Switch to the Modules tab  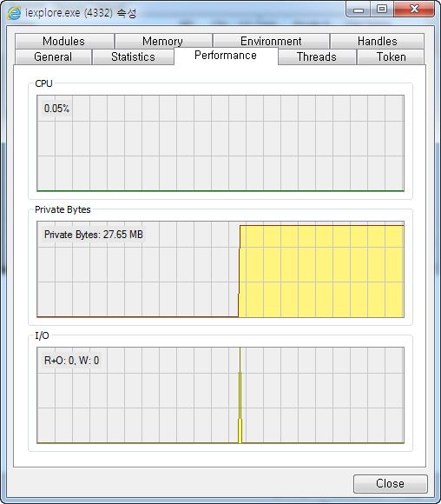tap(64, 41)
